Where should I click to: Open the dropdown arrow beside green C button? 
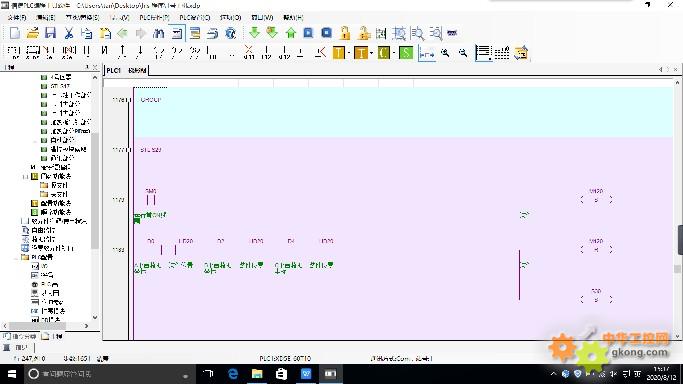tap(394, 53)
